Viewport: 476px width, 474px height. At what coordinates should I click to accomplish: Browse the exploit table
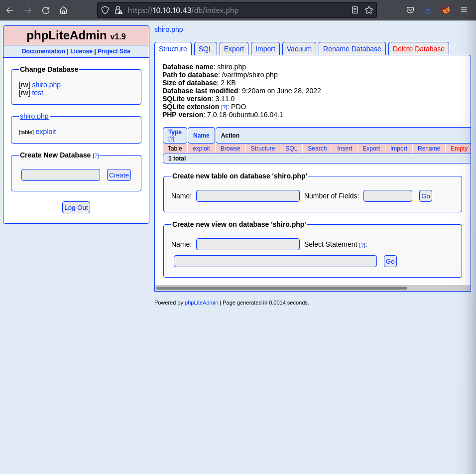(230, 149)
